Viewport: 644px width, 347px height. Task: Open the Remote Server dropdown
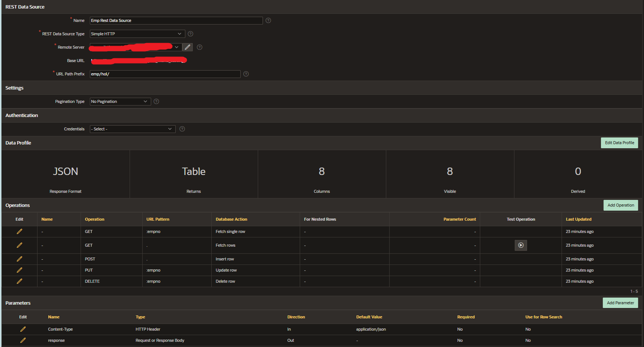[x=136, y=47]
